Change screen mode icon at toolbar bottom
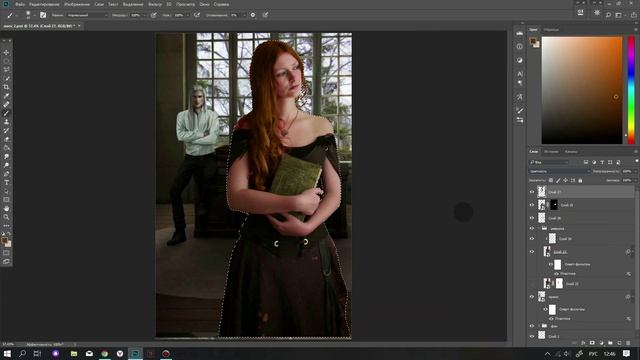Viewport: 640px width, 360px height. click(x=6, y=261)
